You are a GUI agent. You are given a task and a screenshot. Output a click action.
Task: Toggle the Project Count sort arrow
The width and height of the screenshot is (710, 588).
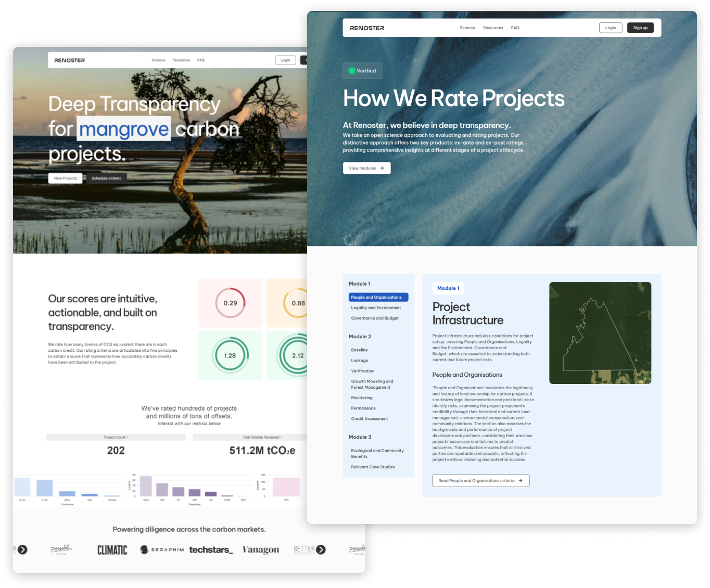(x=127, y=437)
